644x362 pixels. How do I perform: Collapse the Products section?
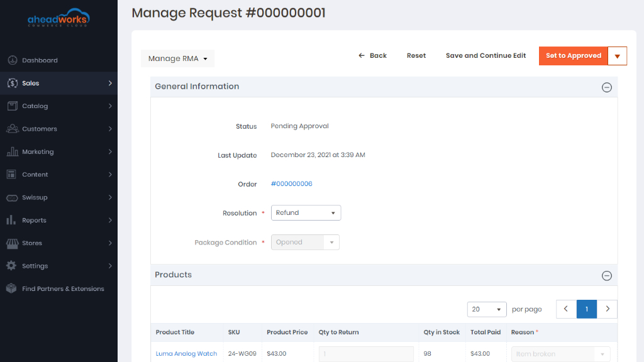[x=607, y=275]
